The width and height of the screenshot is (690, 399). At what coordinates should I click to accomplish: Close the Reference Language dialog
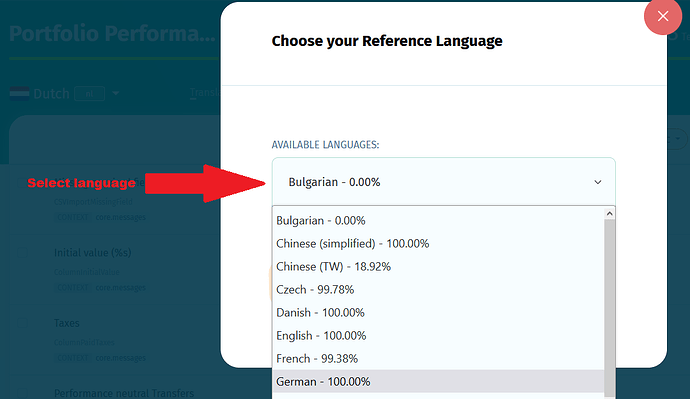pos(663,16)
